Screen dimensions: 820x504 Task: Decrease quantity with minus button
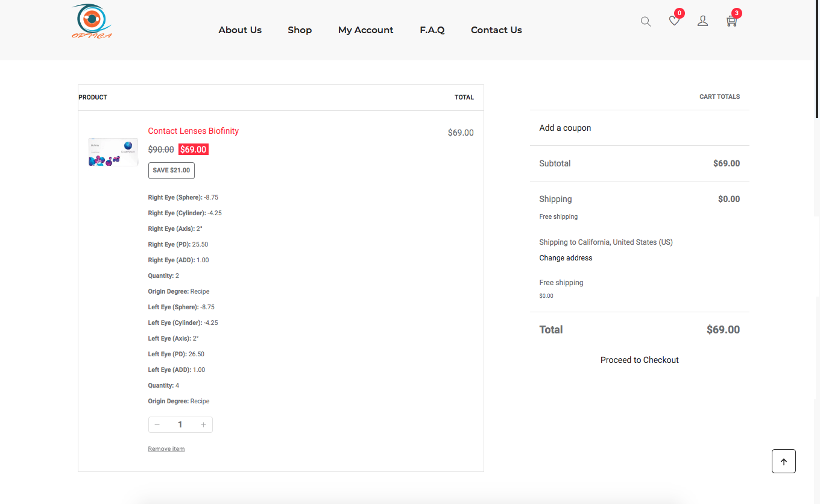[157, 425]
